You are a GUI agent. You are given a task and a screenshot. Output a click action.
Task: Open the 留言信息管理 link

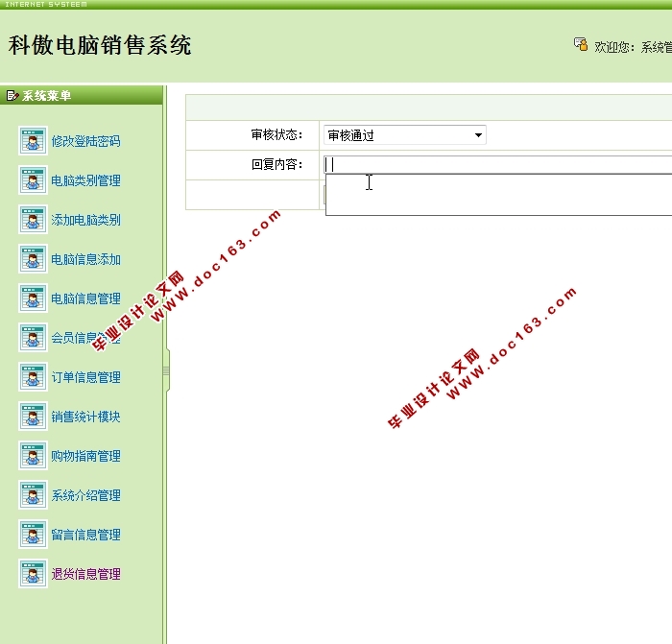85,536
